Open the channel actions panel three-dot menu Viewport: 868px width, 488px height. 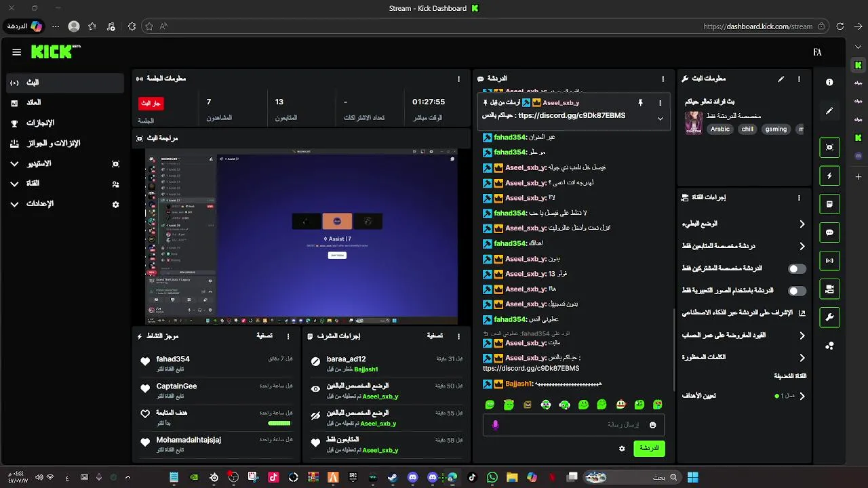799,198
